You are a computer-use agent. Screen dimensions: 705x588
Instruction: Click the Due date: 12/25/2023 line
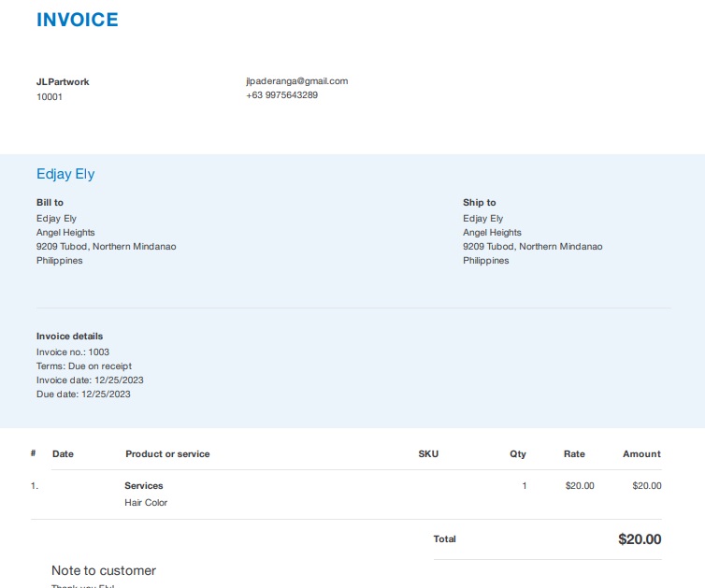point(83,394)
